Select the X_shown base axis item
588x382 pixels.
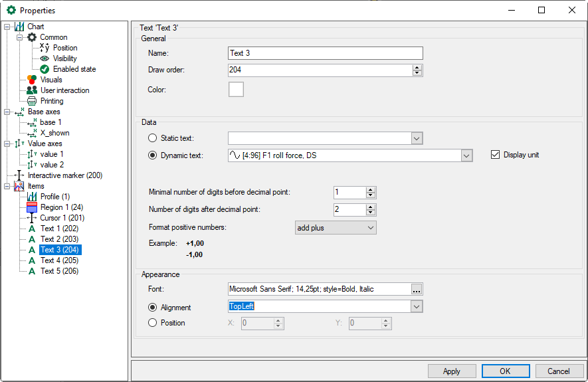click(54, 133)
